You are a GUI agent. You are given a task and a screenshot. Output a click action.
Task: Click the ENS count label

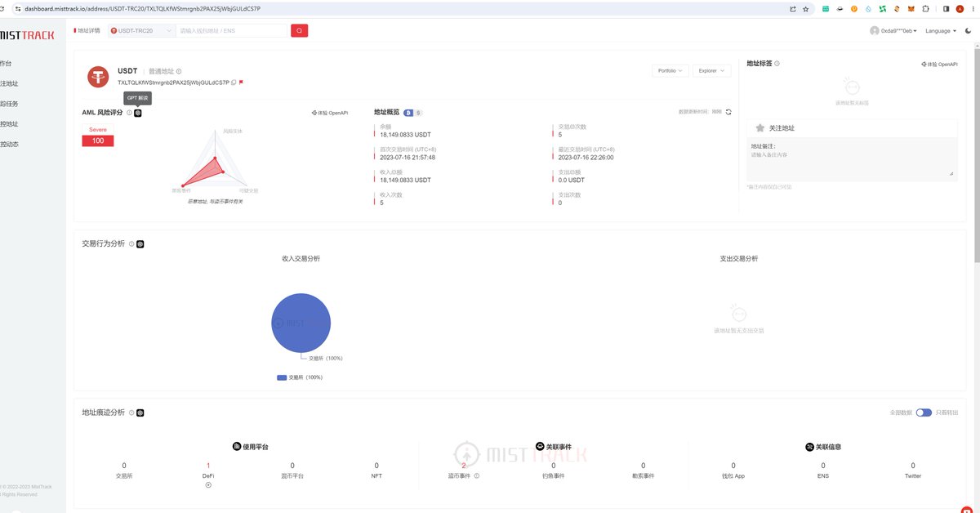pos(823,475)
